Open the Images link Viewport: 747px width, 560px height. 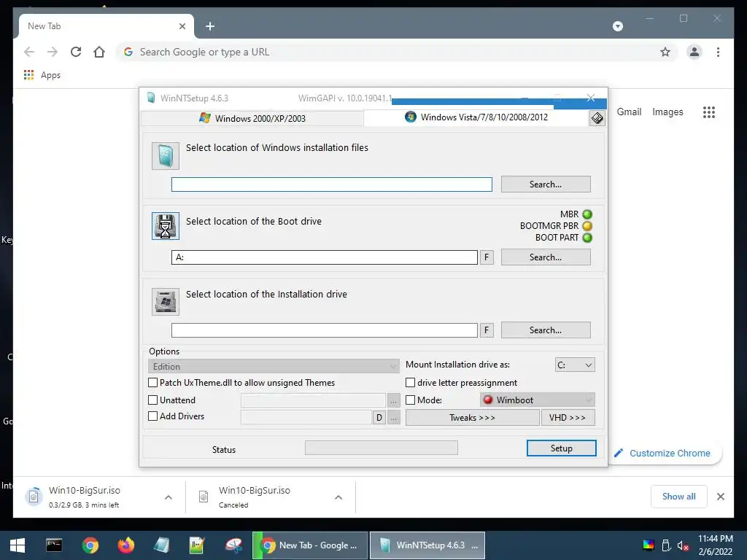667,112
